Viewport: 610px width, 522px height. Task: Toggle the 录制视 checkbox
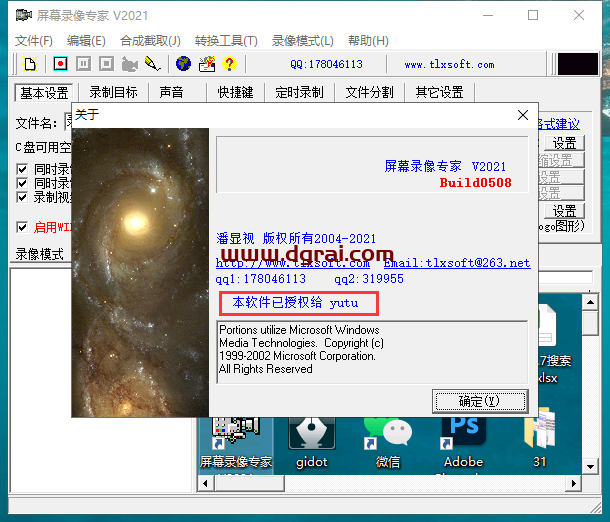tap(22, 198)
